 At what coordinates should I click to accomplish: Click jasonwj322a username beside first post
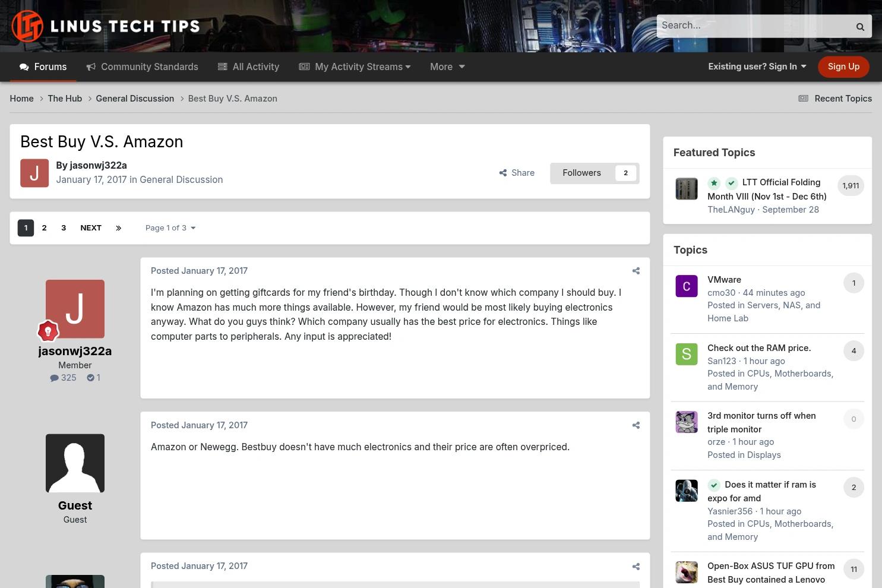(75, 351)
